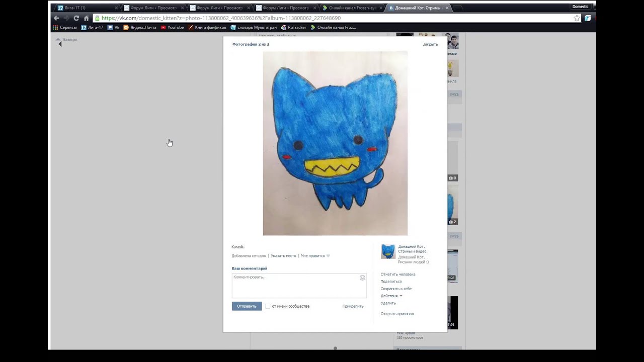644x362 pixels.
Task: Open the emoji smiley picker
Action: pyautogui.click(x=362, y=278)
